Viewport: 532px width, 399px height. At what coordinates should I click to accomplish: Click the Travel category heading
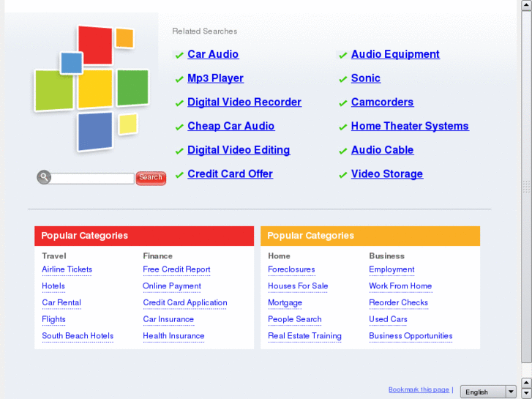pos(54,256)
